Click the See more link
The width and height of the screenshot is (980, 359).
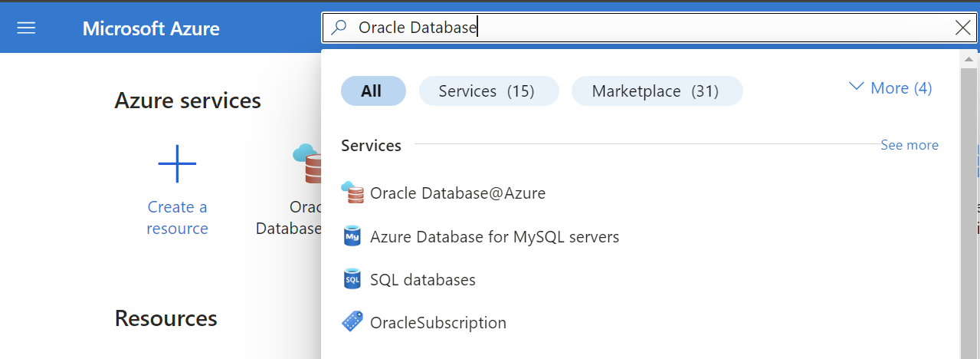(x=910, y=145)
